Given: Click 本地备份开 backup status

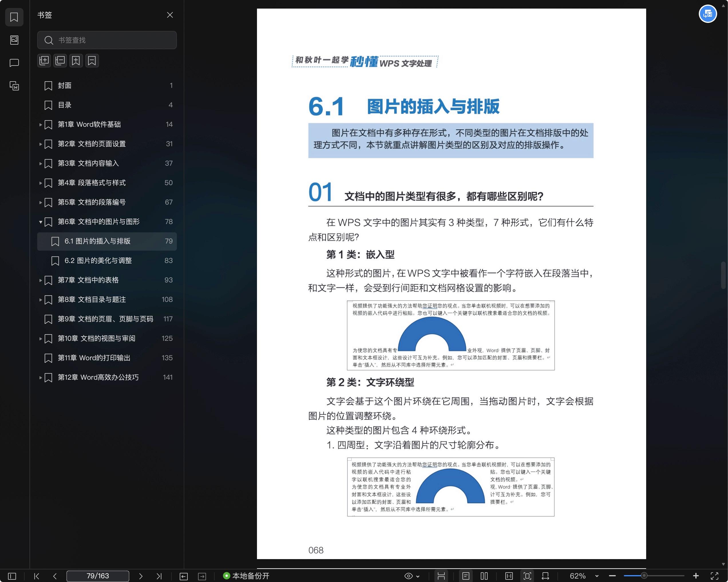Looking at the screenshot, I should click(x=246, y=576).
